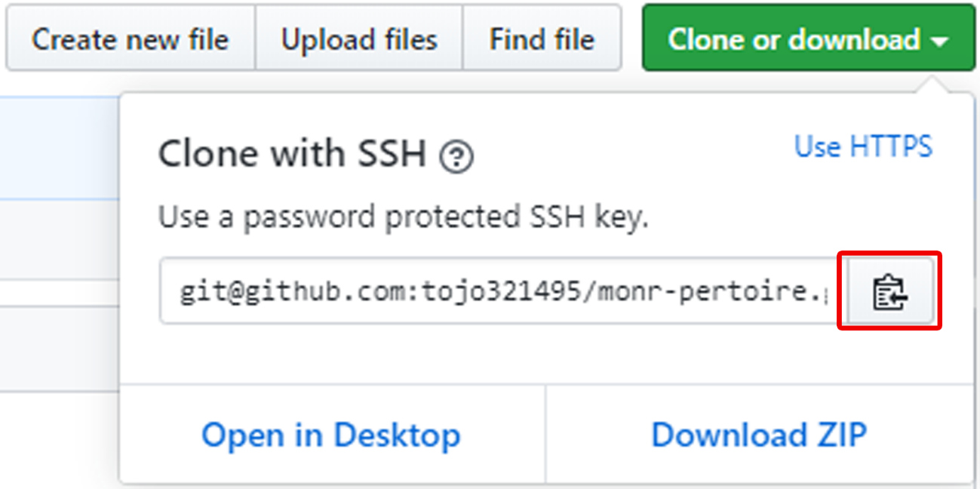Click the Clone with SSH heading
Image resolution: width=980 pixels, height=489 pixels.
pyautogui.click(x=293, y=155)
